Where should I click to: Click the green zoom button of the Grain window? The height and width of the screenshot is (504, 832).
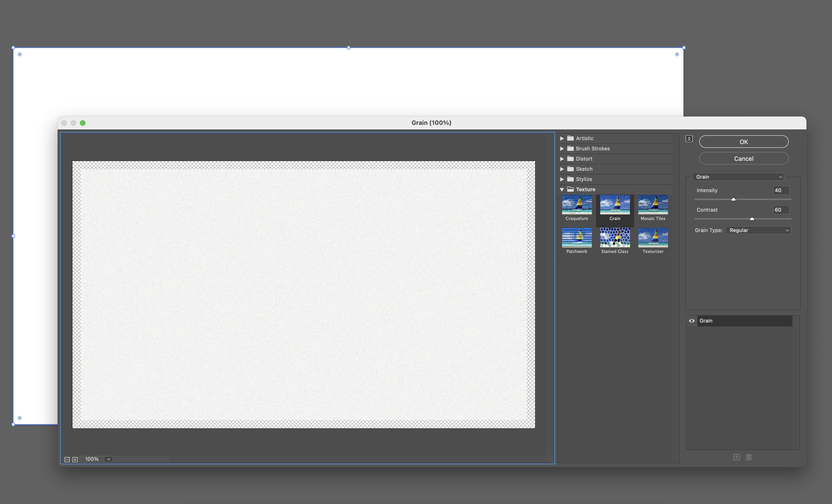tap(83, 123)
